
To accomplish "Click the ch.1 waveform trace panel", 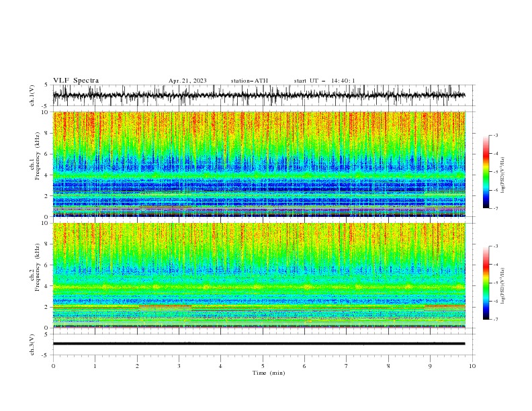I will click(264, 95).
